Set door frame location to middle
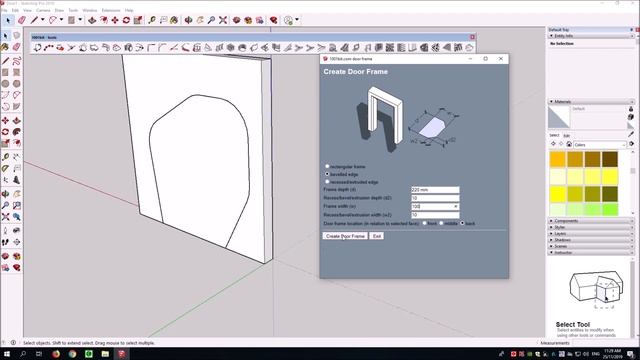The width and height of the screenshot is (640, 360). pyautogui.click(x=441, y=223)
